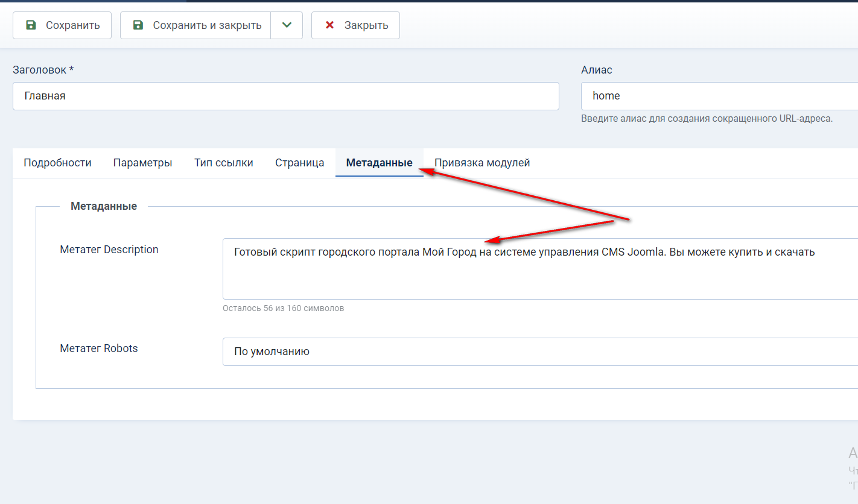Open the Привязка модулей tab
The height and width of the screenshot is (504, 858).
click(x=482, y=163)
